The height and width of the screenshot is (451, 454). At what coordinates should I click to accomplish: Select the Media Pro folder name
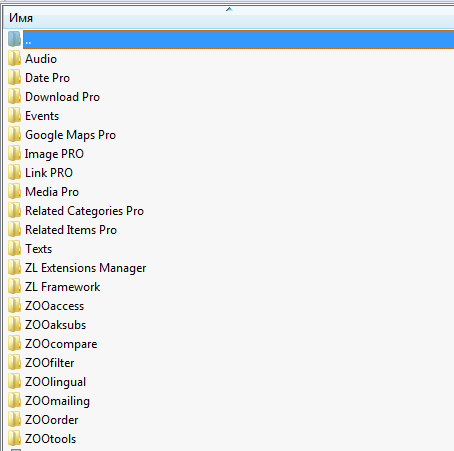(x=52, y=192)
